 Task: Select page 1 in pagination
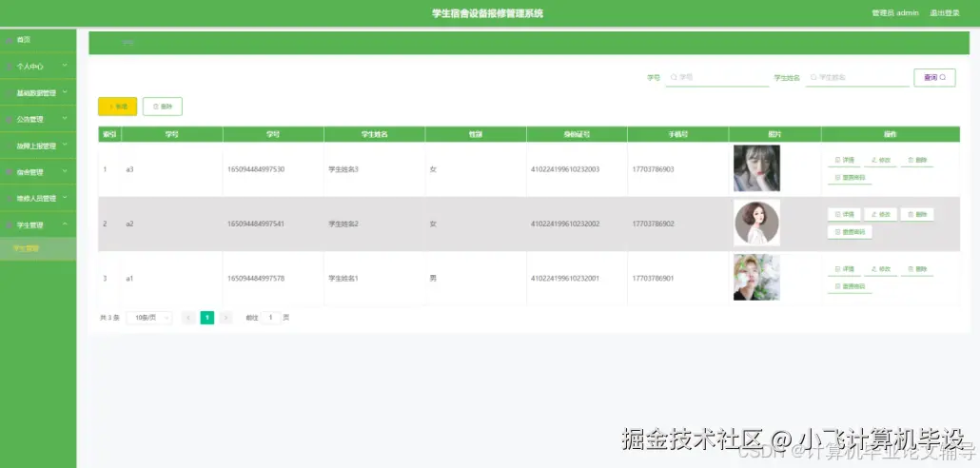[206, 318]
